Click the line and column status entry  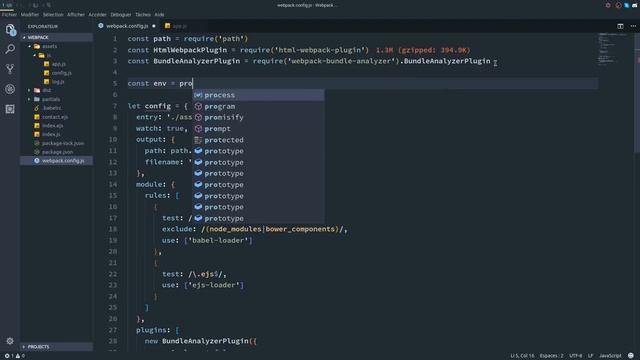pos(522,356)
